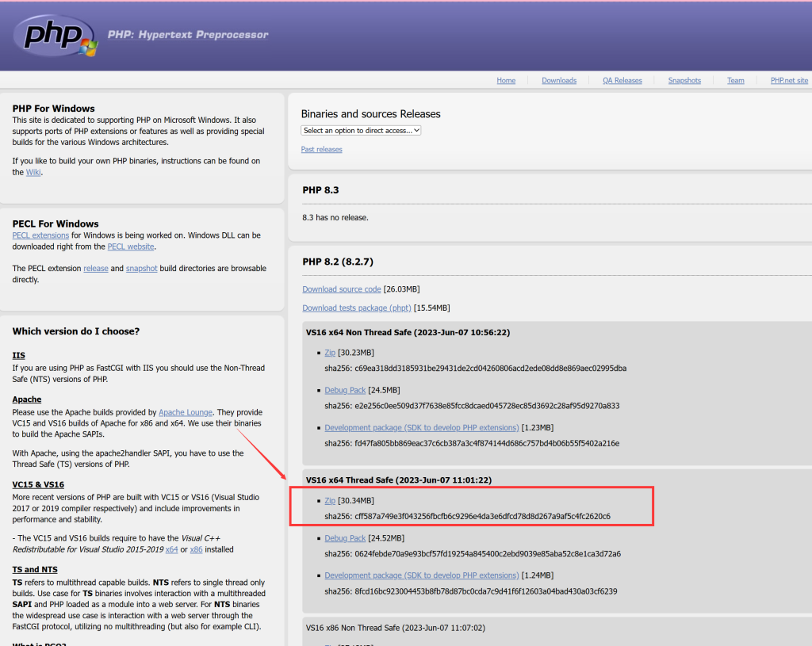
Task: Click Download source code for PHP 8.2
Action: pyautogui.click(x=342, y=289)
